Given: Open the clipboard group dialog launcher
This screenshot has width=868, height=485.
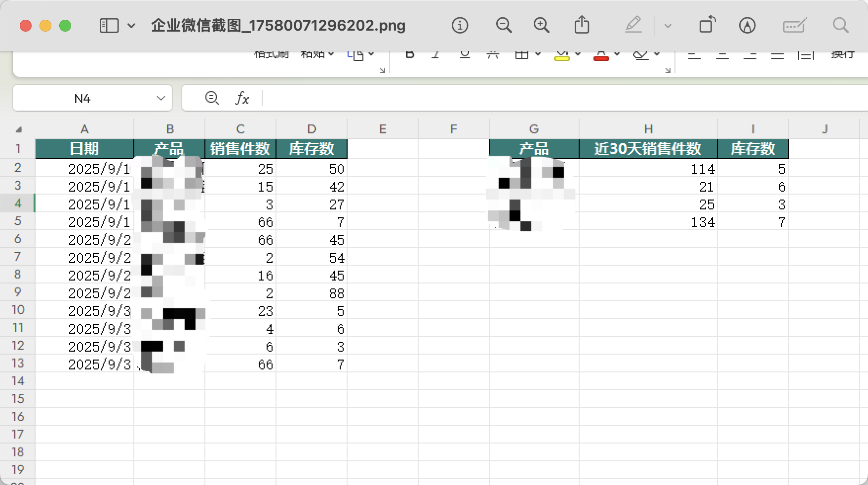Looking at the screenshot, I should click(x=382, y=71).
